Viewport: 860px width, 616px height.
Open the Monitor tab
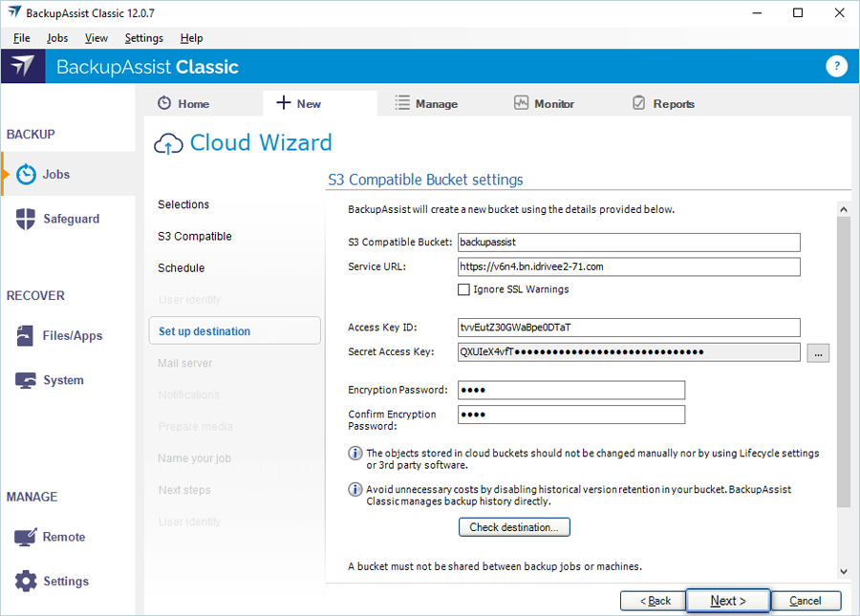544,103
